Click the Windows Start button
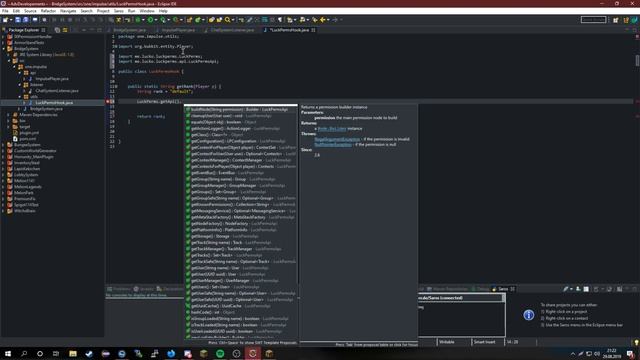 point(8,353)
